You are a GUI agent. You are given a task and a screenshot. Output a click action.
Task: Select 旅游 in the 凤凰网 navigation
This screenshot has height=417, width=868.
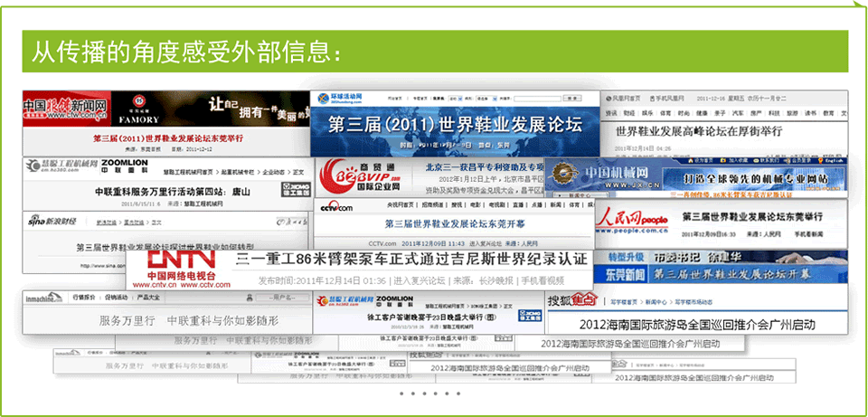click(x=793, y=113)
